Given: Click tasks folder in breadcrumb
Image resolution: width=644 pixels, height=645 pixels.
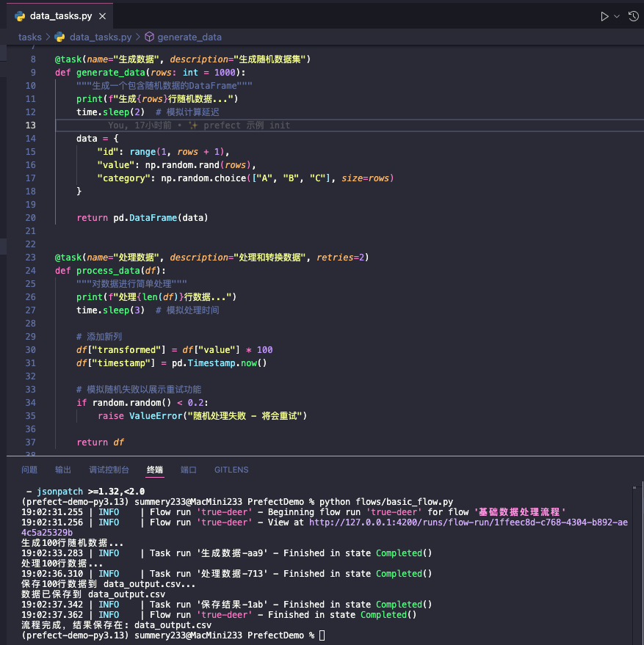Looking at the screenshot, I should click(x=29, y=37).
